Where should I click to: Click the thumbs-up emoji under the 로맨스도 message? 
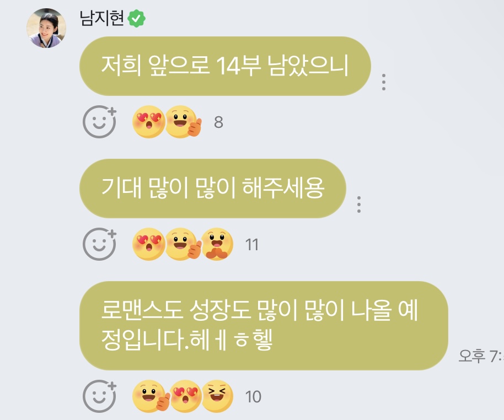(151, 396)
